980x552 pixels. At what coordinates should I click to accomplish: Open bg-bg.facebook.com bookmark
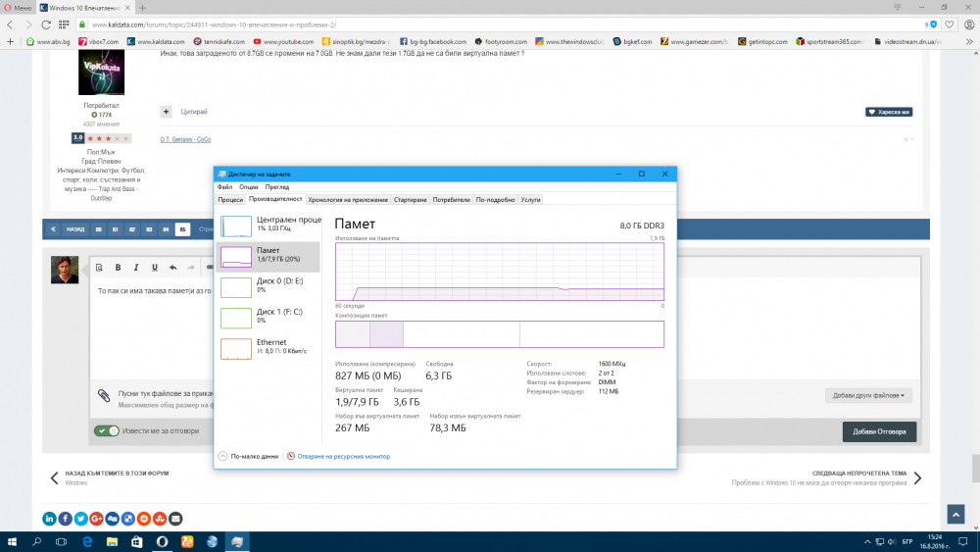coord(433,41)
